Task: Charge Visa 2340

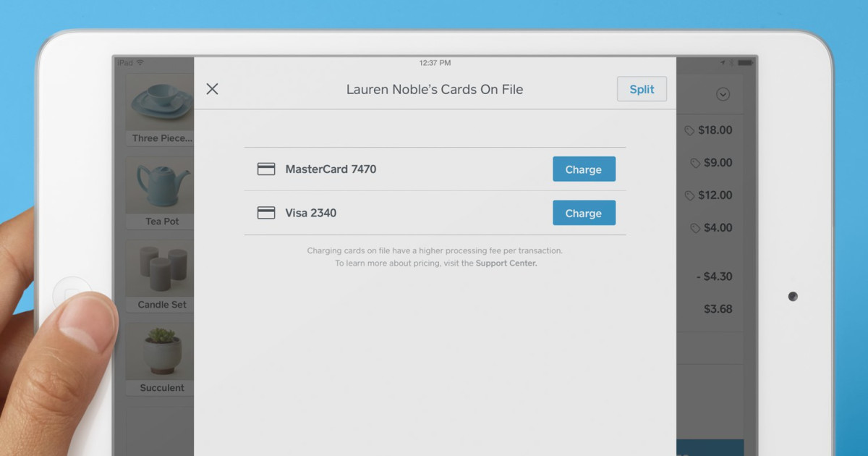Action: click(x=584, y=212)
